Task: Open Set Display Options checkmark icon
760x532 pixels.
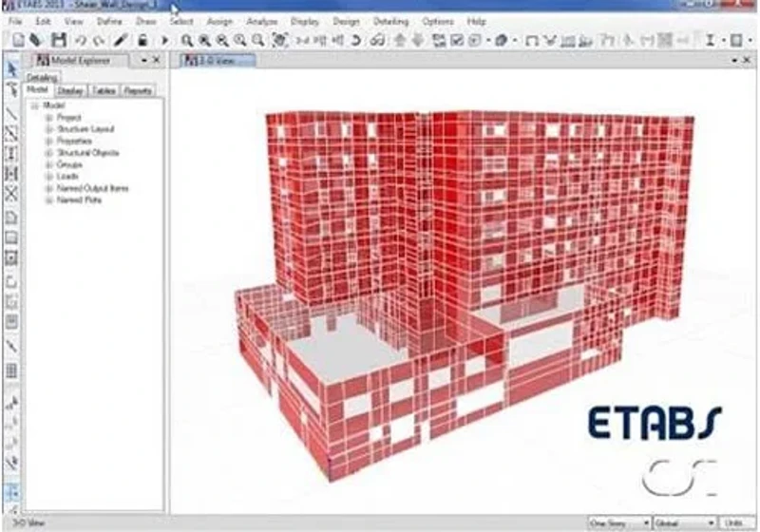Action: [457, 40]
